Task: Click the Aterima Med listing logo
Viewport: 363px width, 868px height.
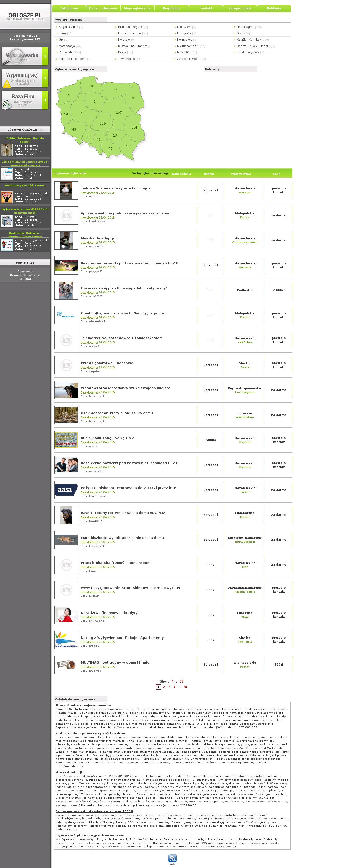Action: click(66, 315)
